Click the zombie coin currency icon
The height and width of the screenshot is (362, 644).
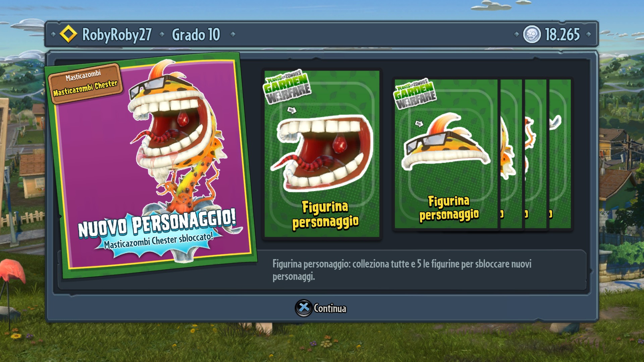point(532,34)
